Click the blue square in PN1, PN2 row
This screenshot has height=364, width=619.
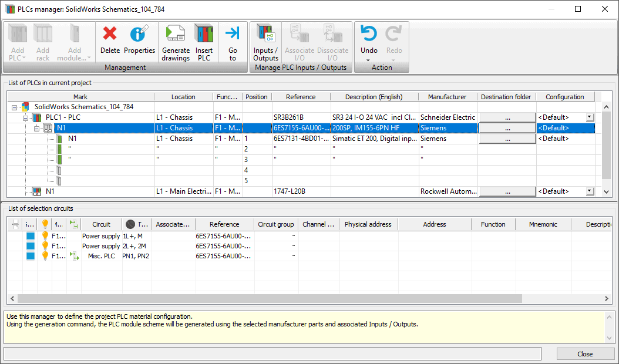click(x=31, y=256)
